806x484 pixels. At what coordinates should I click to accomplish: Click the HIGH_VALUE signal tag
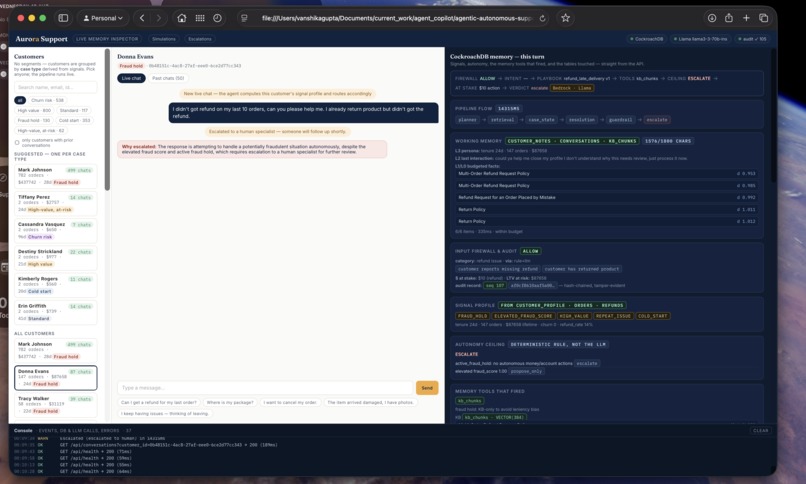tap(574, 316)
